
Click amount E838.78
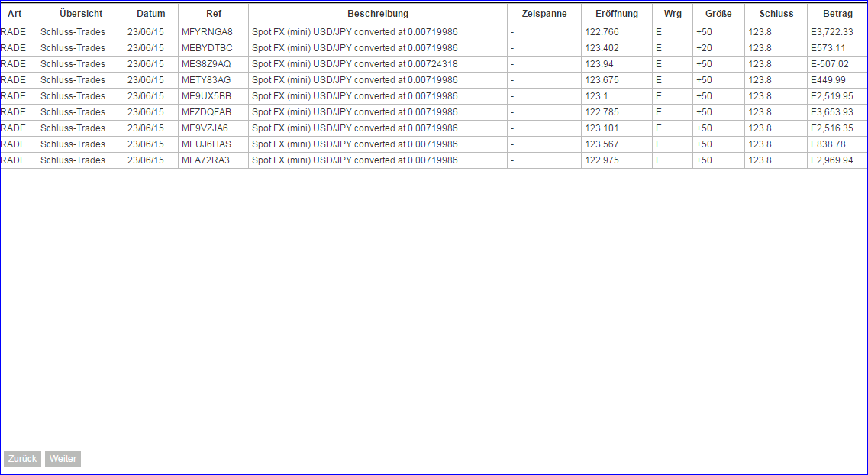828,144
